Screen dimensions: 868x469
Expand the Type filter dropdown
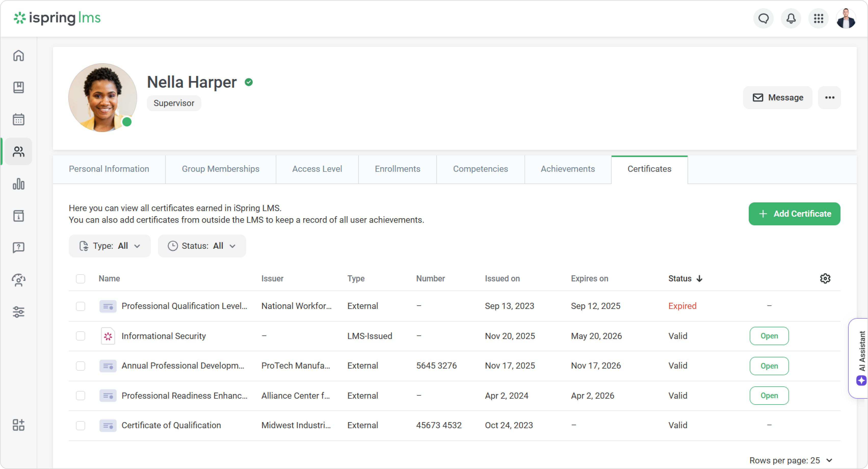click(110, 246)
